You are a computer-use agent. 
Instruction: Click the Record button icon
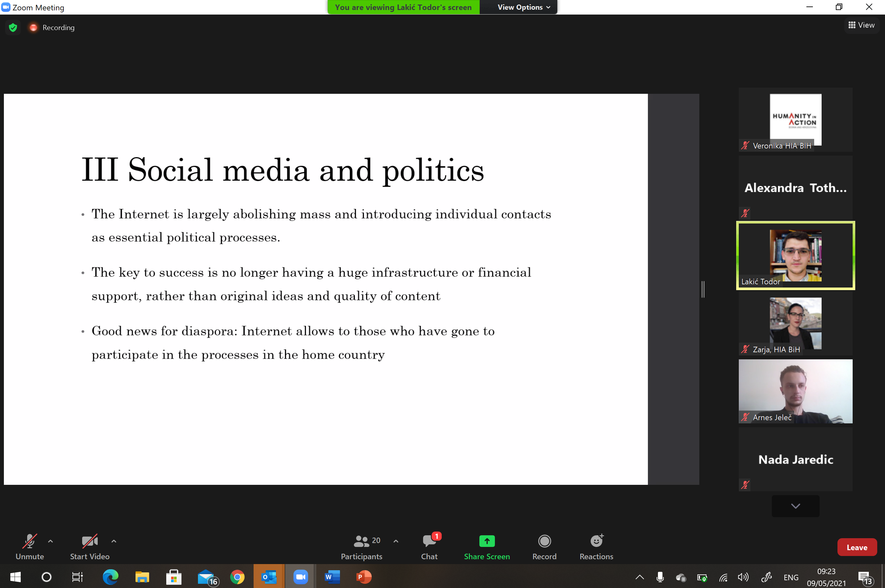click(544, 541)
